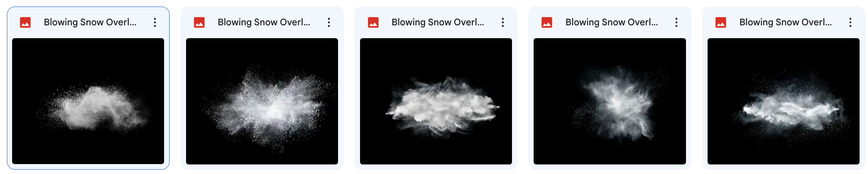Viewport: 868px width, 174px height.
Task: Select the fourth Blowing Snow Overl... file title
Action: point(612,22)
